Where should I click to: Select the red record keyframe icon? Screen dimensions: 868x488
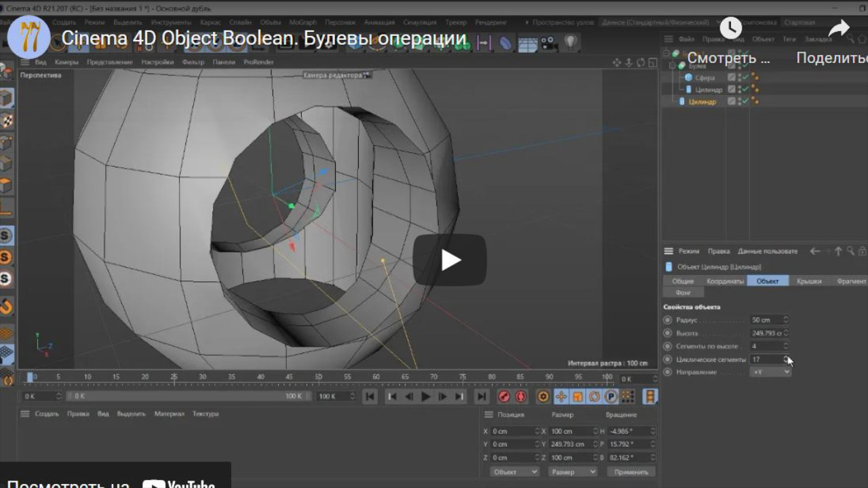(x=503, y=396)
